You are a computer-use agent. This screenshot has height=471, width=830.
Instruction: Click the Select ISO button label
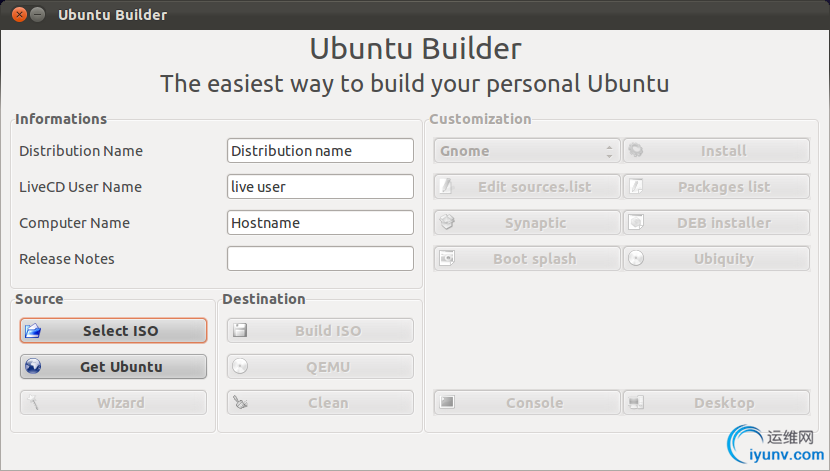(x=121, y=331)
